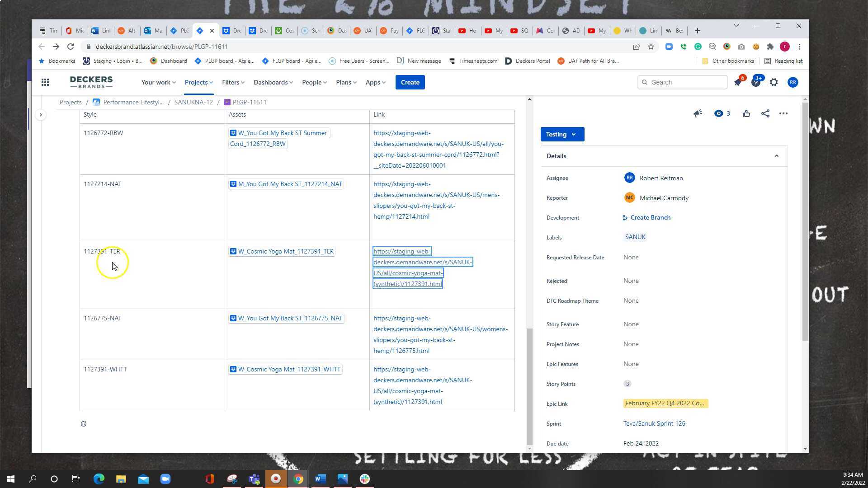Screen dimensions: 868x488
Task: Click the thumbs-up vote icon
Action: click(746, 113)
